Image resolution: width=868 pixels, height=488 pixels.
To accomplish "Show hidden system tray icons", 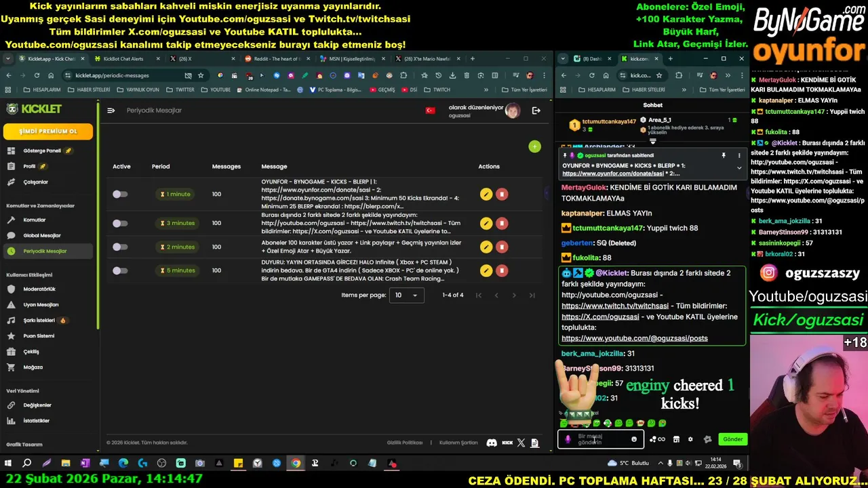I will point(660,464).
